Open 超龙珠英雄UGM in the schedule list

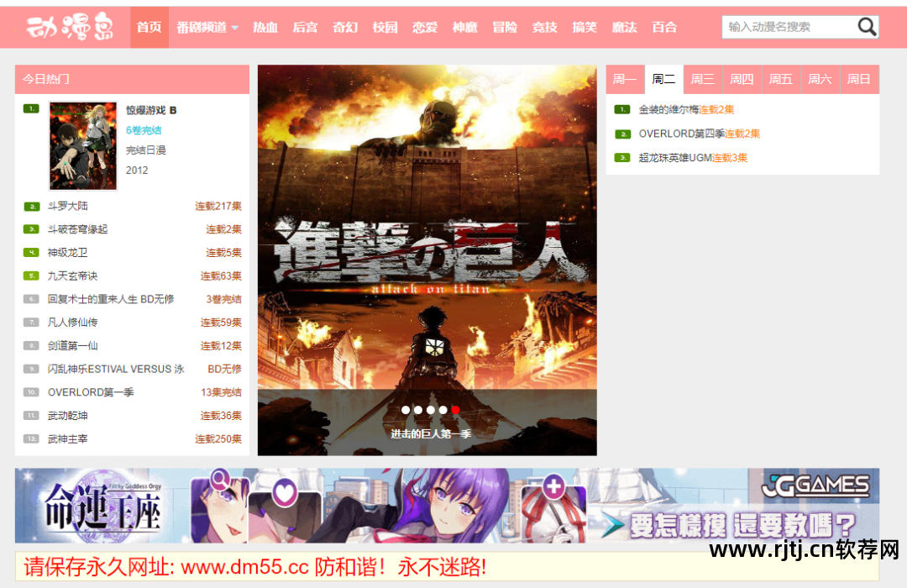(x=675, y=158)
